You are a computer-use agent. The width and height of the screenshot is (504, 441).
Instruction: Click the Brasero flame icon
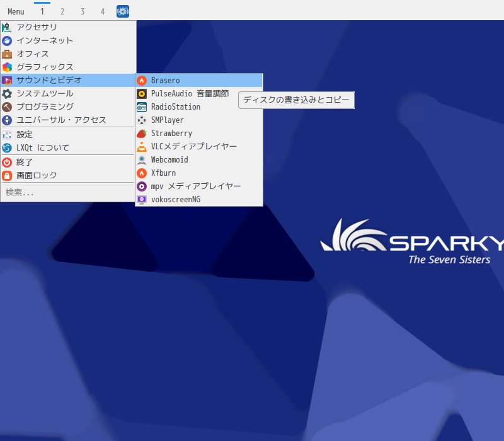pyautogui.click(x=142, y=81)
